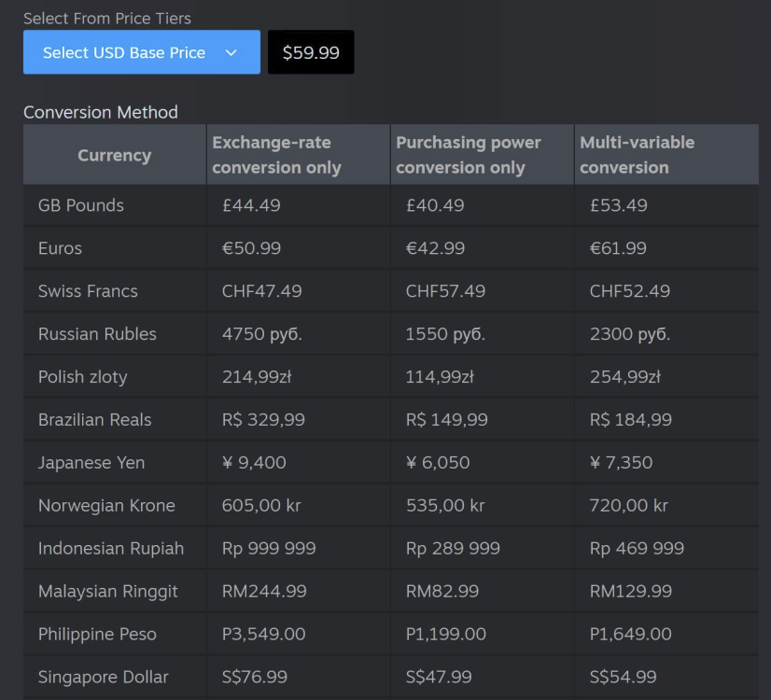This screenshot has height=700, width=771.
Task: Open the Select USD Base Price dropdown
Action: pos(124,52)
